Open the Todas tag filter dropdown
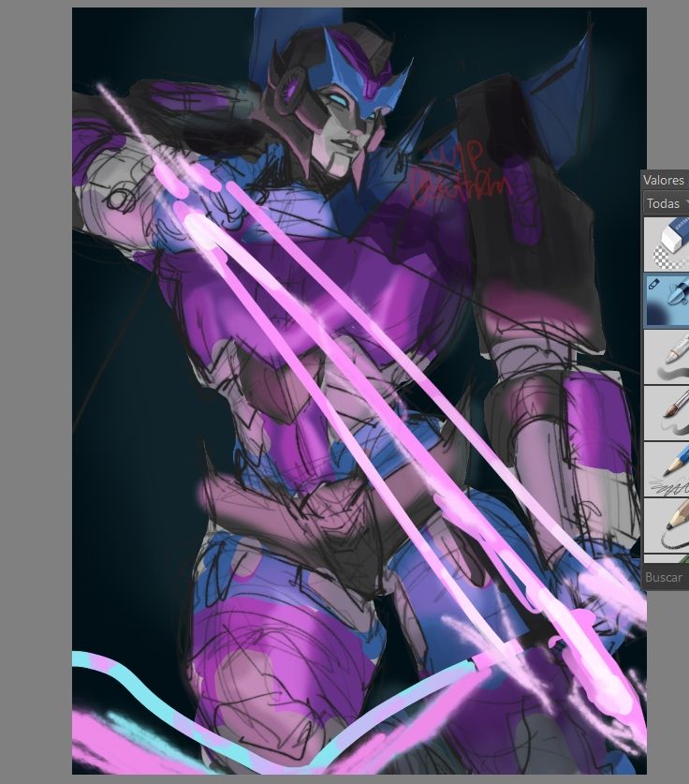 point(666,203)
